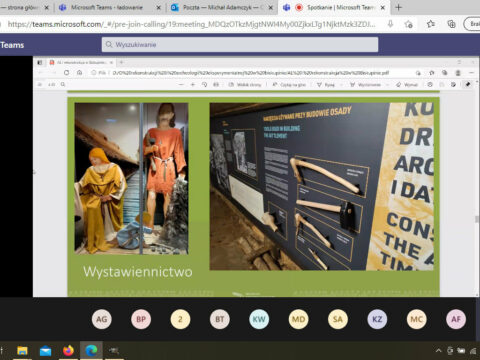
Task: Expand the 'Rysuj' draw options dropdown
Action: (342, 85)
